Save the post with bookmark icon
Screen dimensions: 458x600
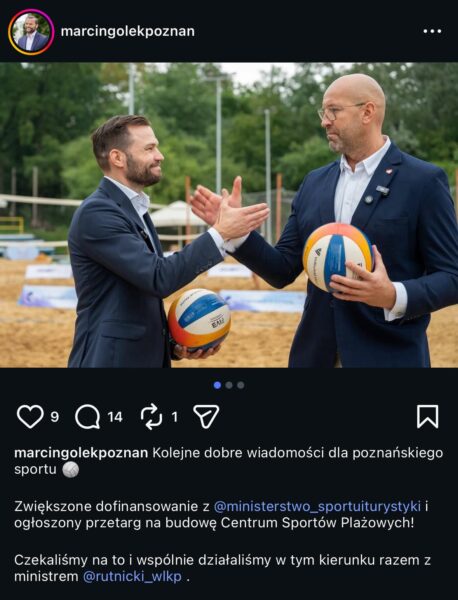[427, 416]
